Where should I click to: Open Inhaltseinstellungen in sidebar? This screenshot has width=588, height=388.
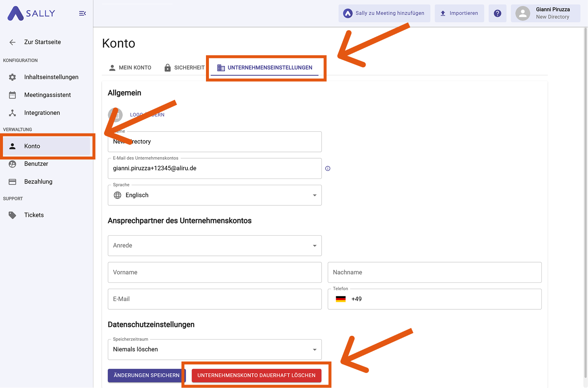pyautogui.click(x=46, y=77)
